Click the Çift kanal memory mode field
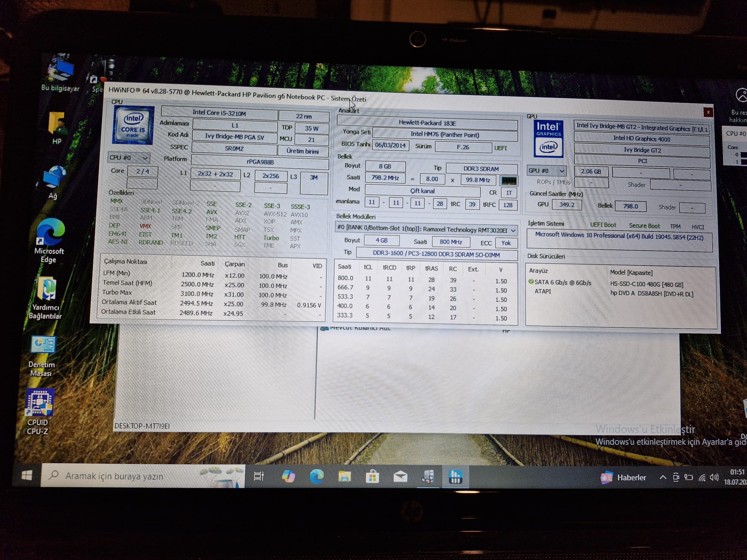Image resolution: width=747 pixels, height=560 pixels. click(x=422, y=191)
